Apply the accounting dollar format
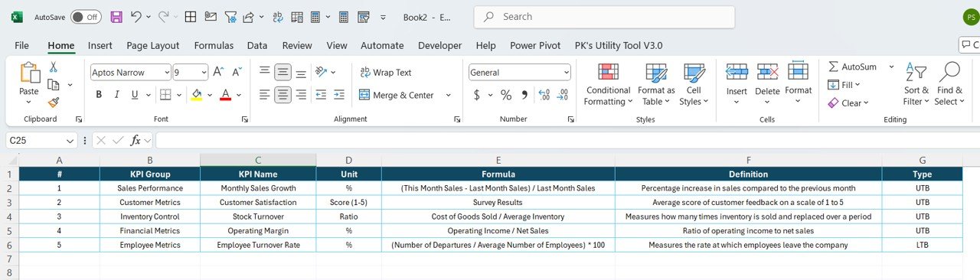 [x=477, y=95]
